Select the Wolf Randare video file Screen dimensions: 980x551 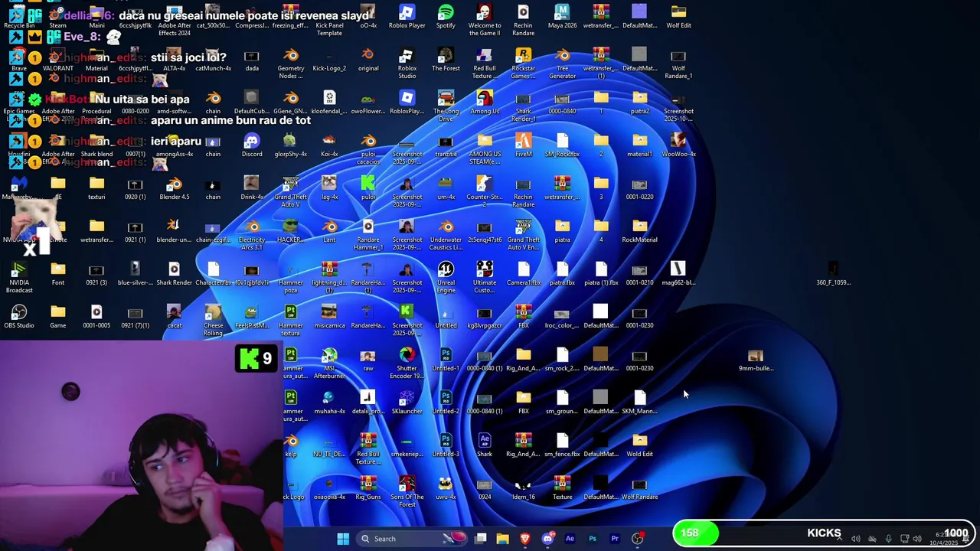(x=639, y=488)
